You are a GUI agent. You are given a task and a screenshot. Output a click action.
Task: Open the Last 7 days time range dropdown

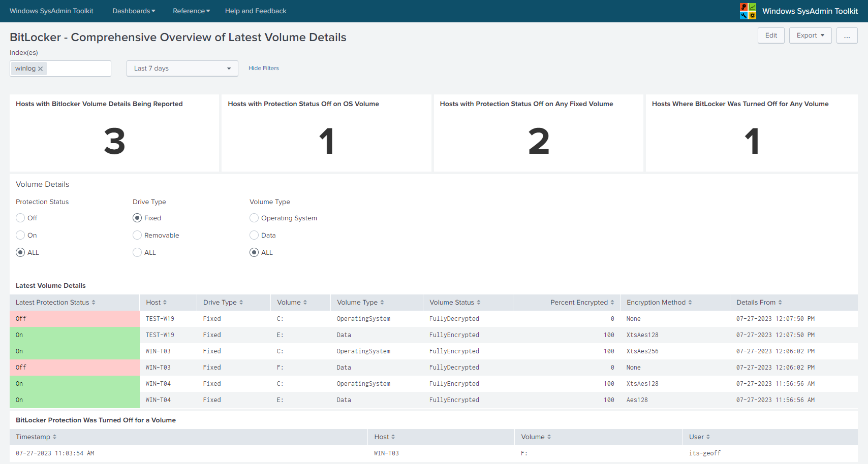(182, 69)
